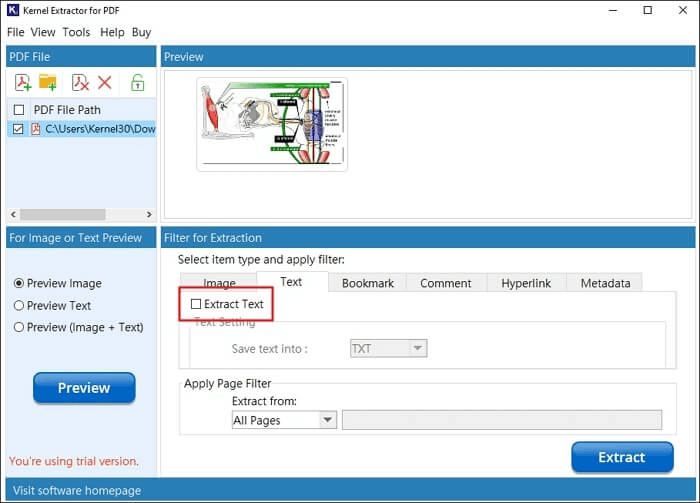Open the Save text into TXT dropdown
Viewport: 700px width, 503px height.
coord(388,349)
